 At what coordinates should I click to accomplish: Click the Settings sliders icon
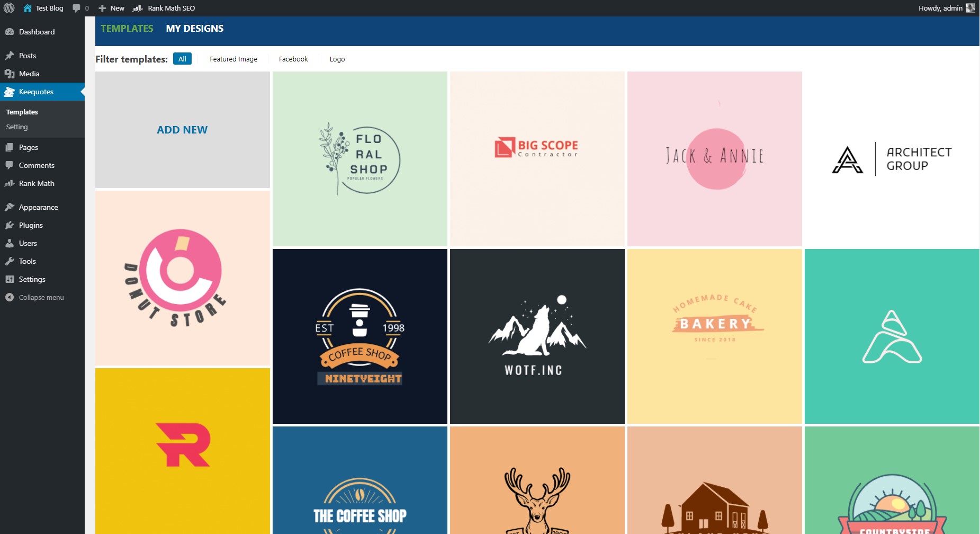[10, 279]
